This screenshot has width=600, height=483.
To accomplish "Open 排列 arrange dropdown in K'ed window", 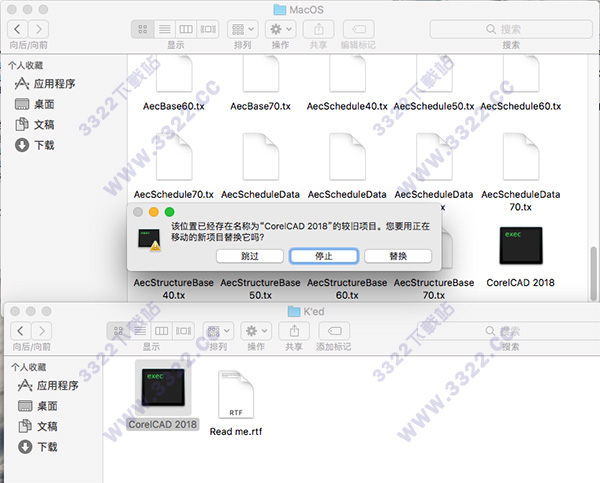I will click(x=218, y=331).
